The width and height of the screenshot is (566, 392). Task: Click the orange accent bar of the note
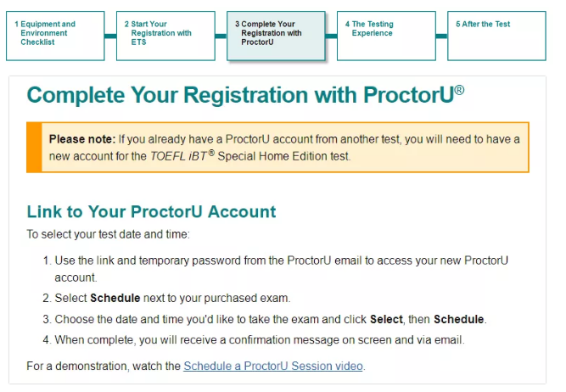pyautogui.click(x=34, y=148)
